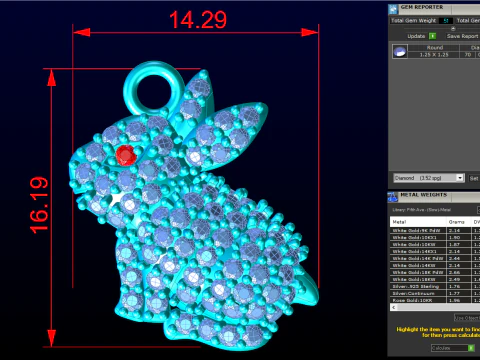Click the Save Report button
The image size is (480, 360).
tap(462, 36)
